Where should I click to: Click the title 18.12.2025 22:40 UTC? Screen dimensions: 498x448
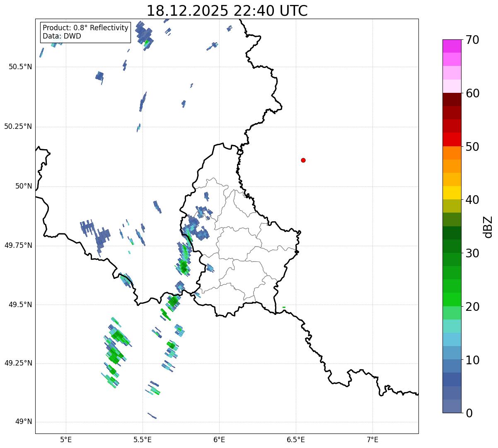227,11
